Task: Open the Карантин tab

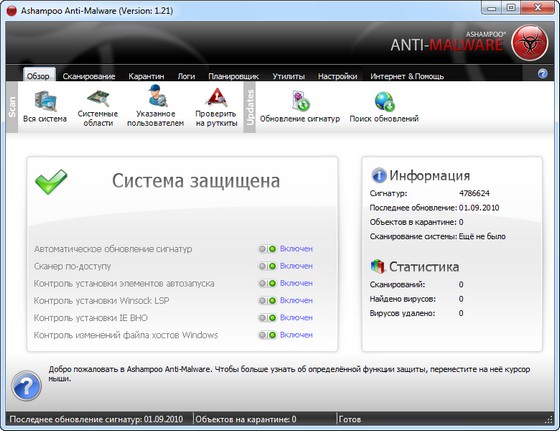Action: (146, 76)
